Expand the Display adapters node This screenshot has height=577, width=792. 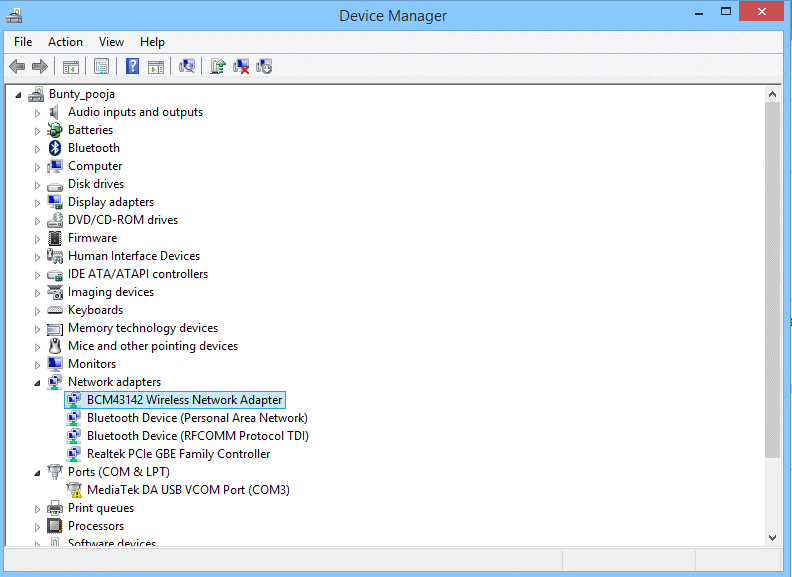click(38, 202)
